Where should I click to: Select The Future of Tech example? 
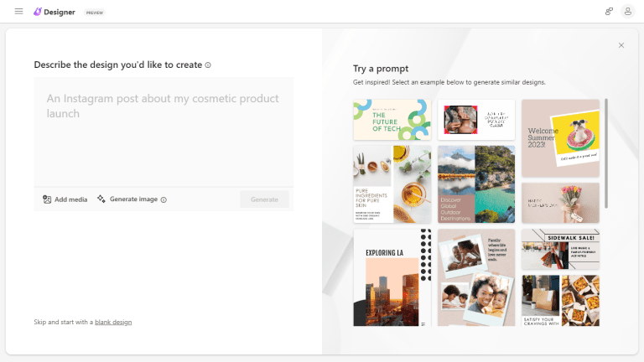coord(392,120)
